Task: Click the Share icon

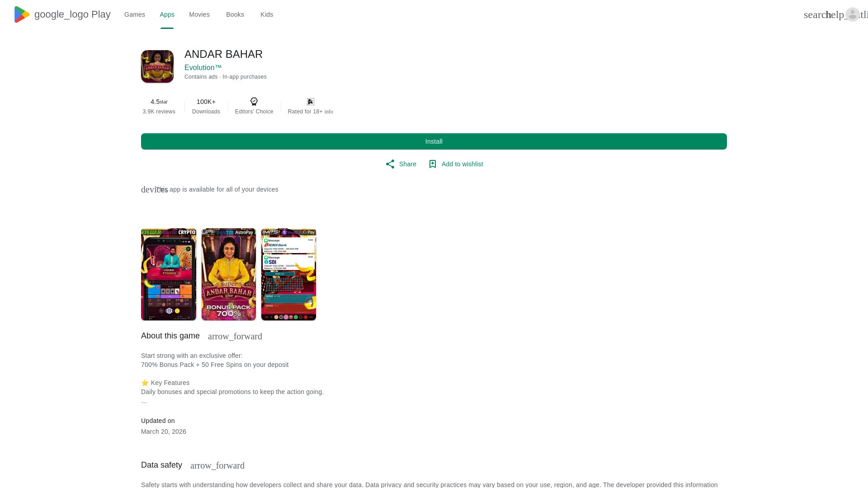Action: coord(390,164)
